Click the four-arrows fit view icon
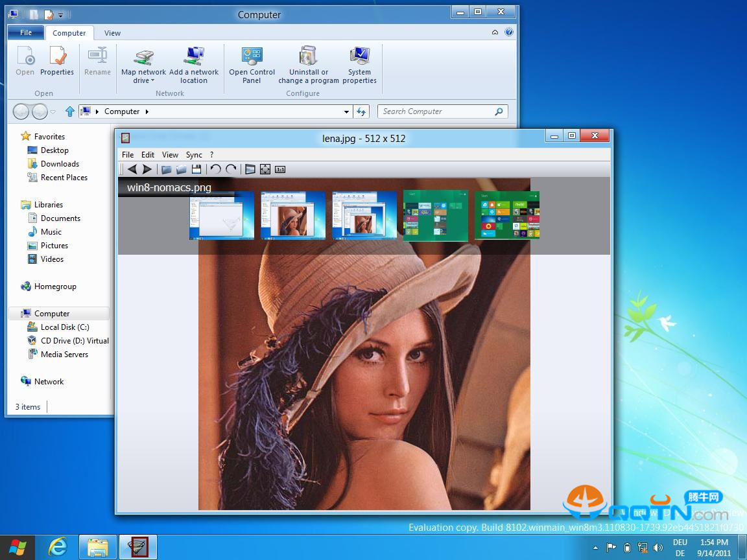This screenshot has width=747, height=560. 265,169
